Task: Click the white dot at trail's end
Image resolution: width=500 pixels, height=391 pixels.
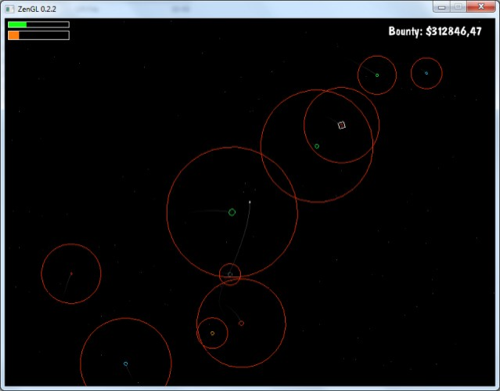Action: click(x=250, y=202)
